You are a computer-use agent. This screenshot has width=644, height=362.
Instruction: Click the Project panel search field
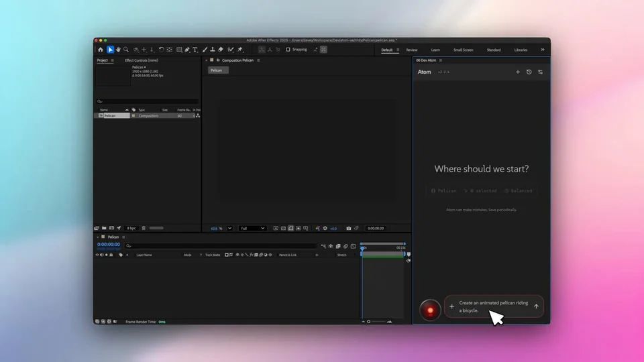pos(148,101)
